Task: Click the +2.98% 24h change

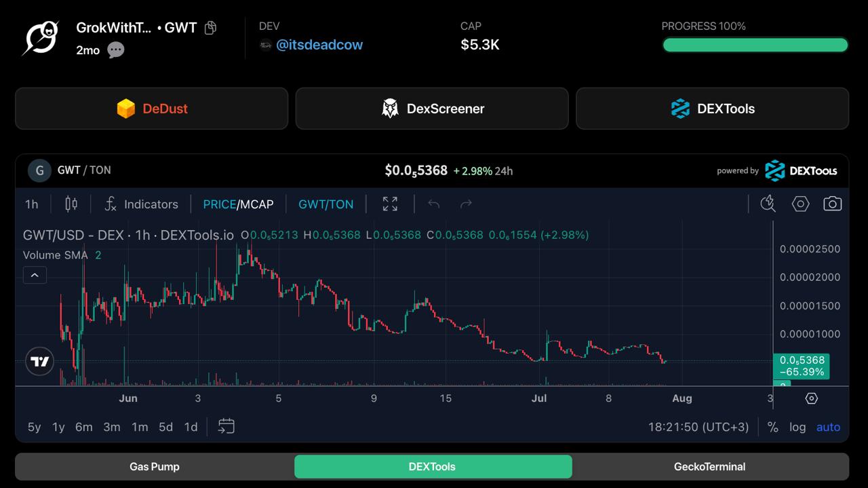Action: [483, 171]
